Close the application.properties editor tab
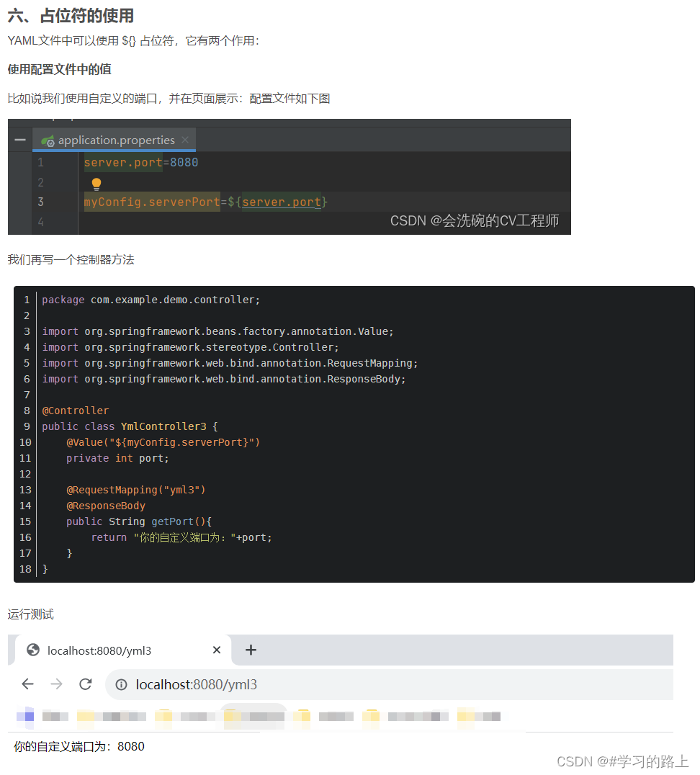Screen dimensions: 700x775 click(x=186, y=140)
